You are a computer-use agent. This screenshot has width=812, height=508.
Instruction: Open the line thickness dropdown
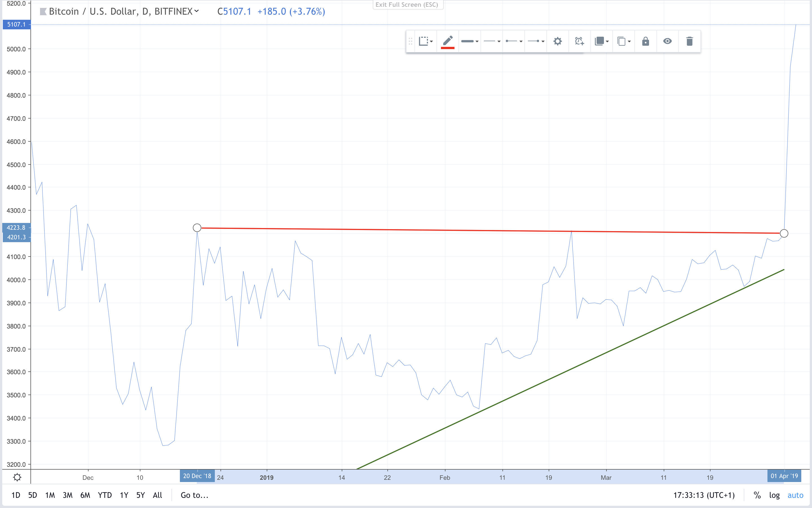[x=469, y=41]
